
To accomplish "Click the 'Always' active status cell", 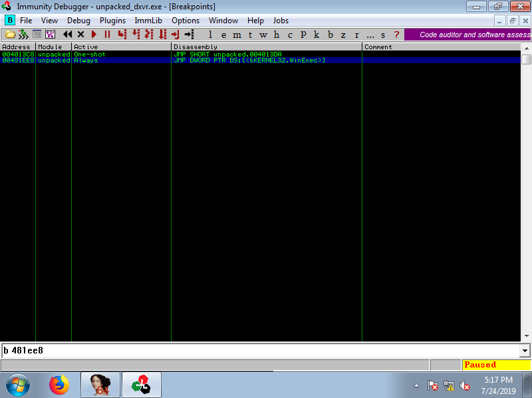I will pos(86,60).
